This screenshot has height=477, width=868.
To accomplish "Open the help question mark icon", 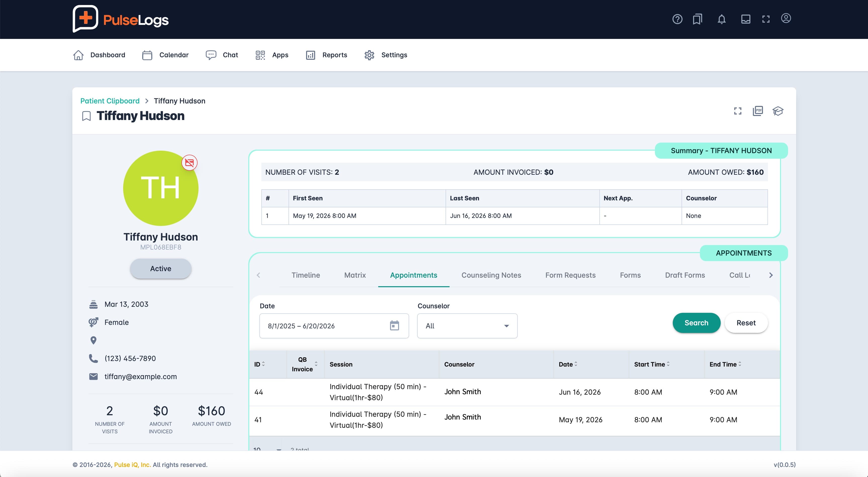I will (677, 19).
